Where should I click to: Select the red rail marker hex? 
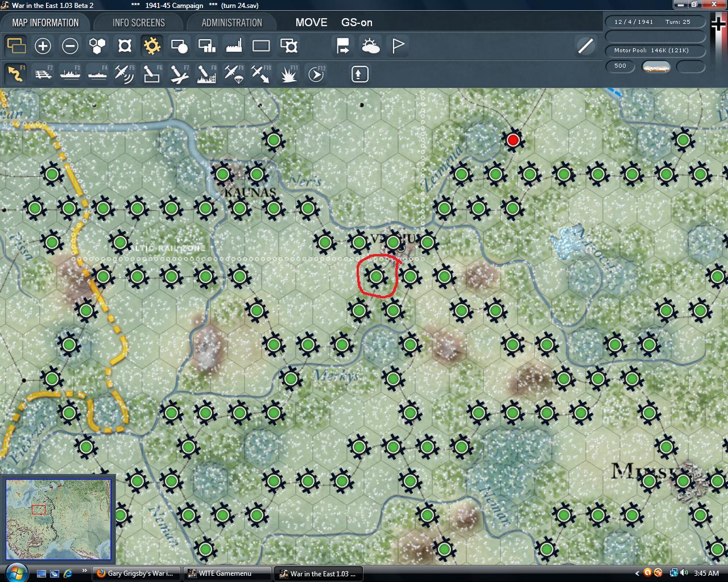(513, 140)
